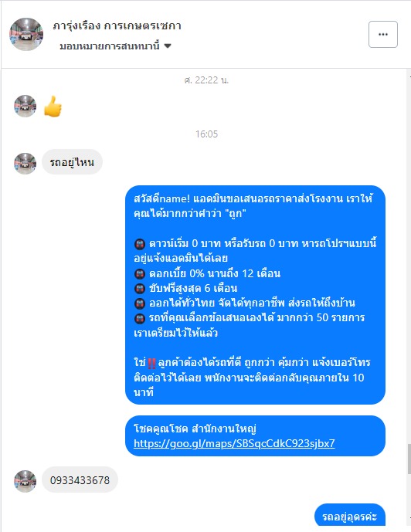Expand the มอบหมายการสนทนานี้ assignment dropdown

(x=115, y=46)
